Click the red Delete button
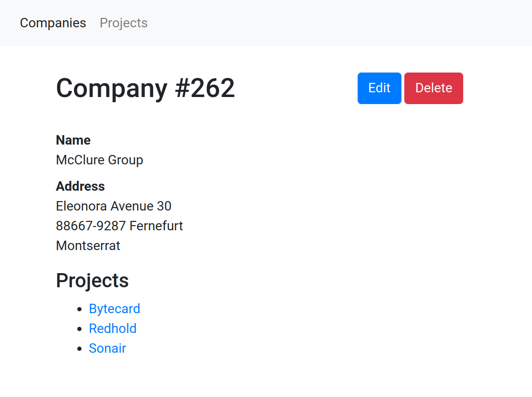The height and width of the screenshot is (397, 532). click(434, 88)
